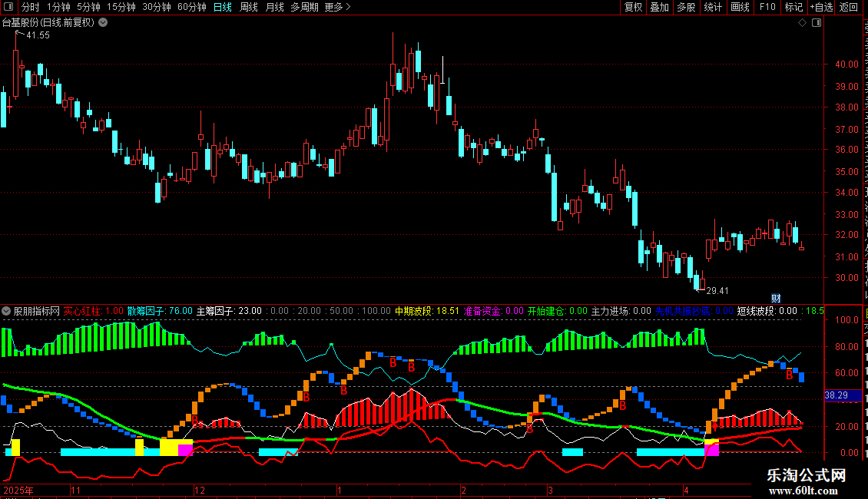Viewport: 868px width, 499px height.
Task: Open the 多股 multi-stock view
Action: (x=687, y=7)
